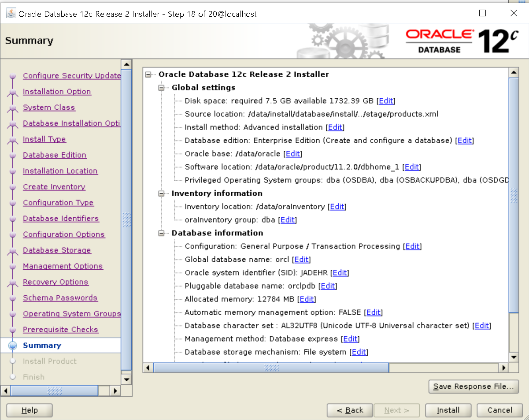Edit the oraInventory group
529x420 pixels.
click(x=288, y=220)
